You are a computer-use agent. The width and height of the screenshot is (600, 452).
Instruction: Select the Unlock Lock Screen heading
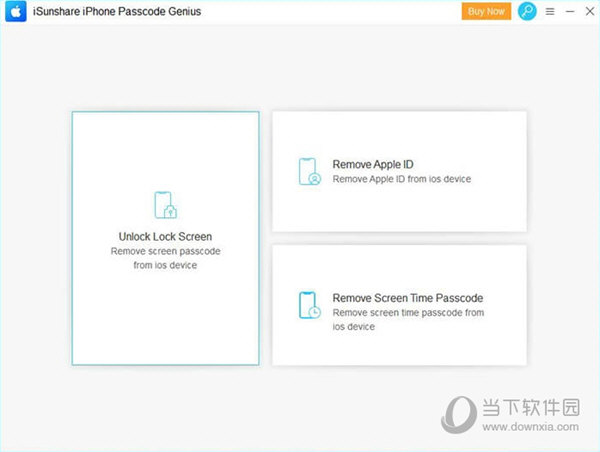165,237
